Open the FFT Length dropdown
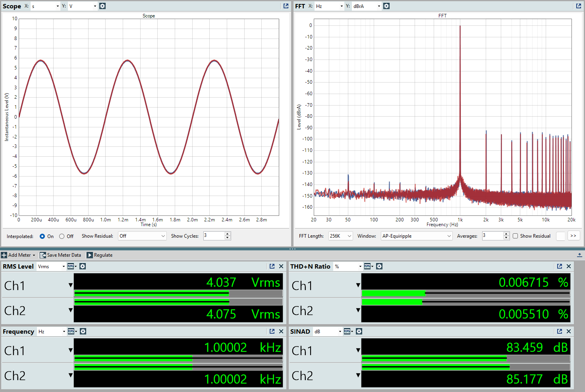This screenshot has height=392, width=585. [341, 236]
